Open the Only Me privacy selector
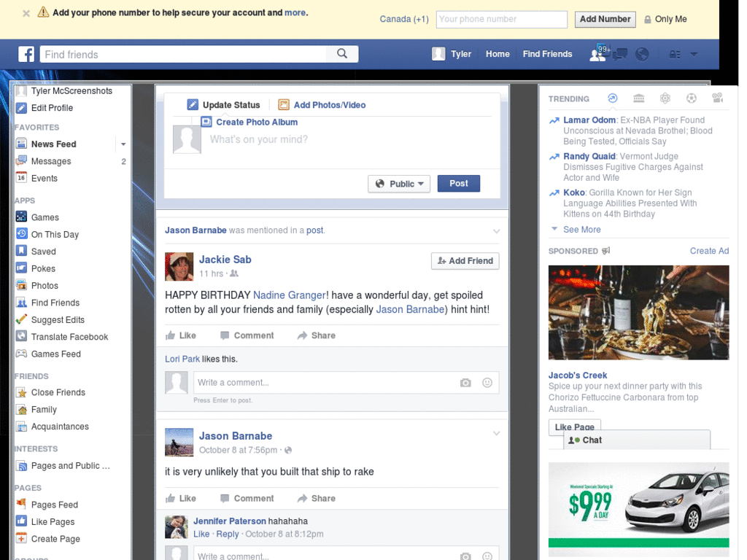This screenshot has height=560, width=747. (665, 19)
